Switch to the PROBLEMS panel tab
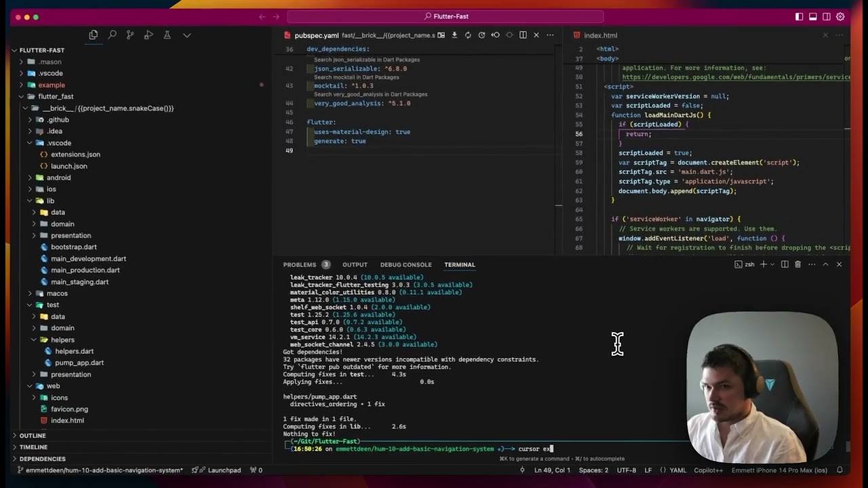868x488 pixels. (x=300, y=264)
